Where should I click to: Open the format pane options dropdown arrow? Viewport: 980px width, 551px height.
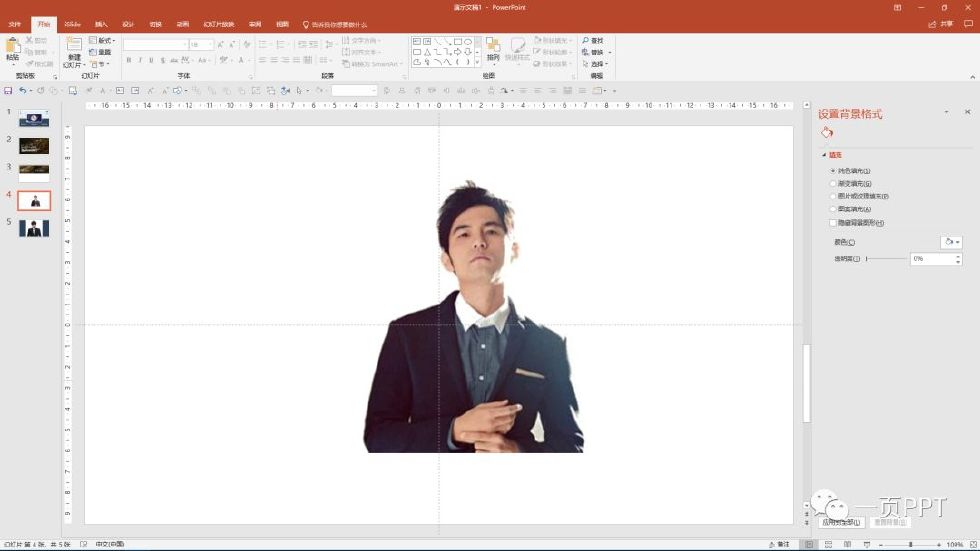coord(947,112)
